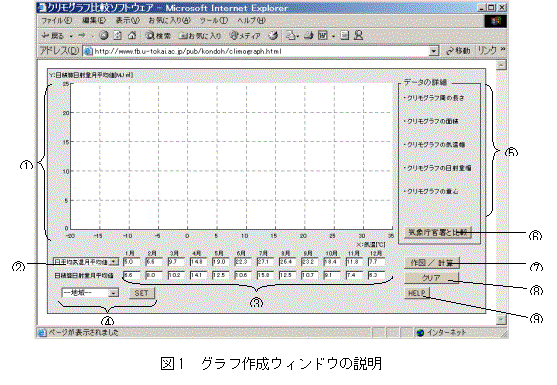Click the リンク (Links) toolbar label
The image size is (557, 385).
coord(487,51)
